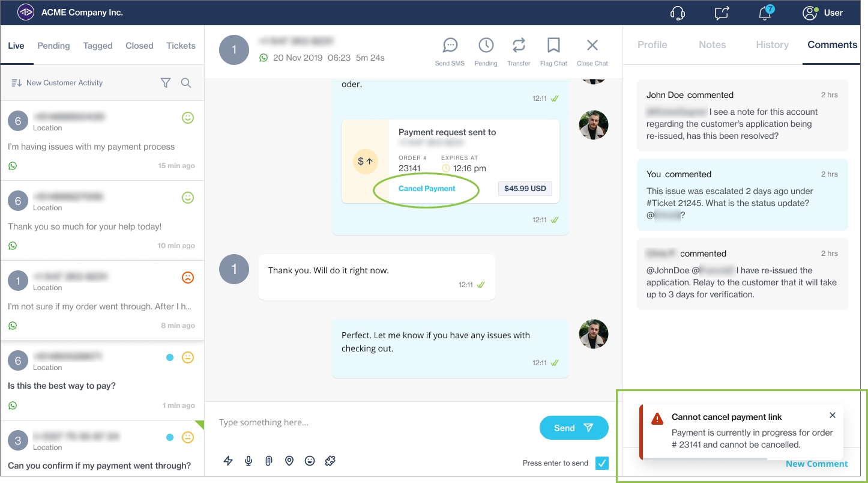Click the search icon in chat list

click(x=186, y=83)
